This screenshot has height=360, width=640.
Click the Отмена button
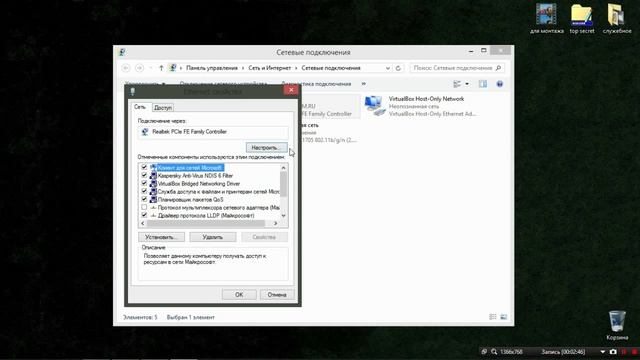[x=277, y=295]
